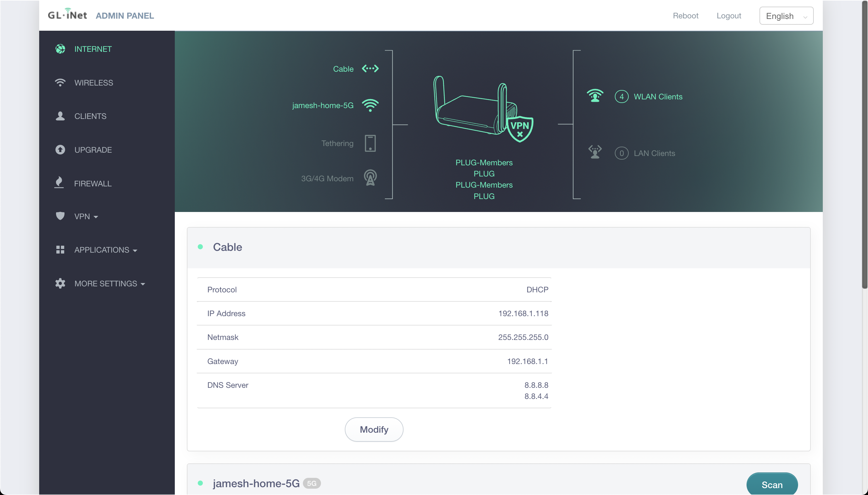Click the jamesh-home-5G Wi-Fi signal icon
This screenshot has width=868, height=495.
(x=370, y=105)
